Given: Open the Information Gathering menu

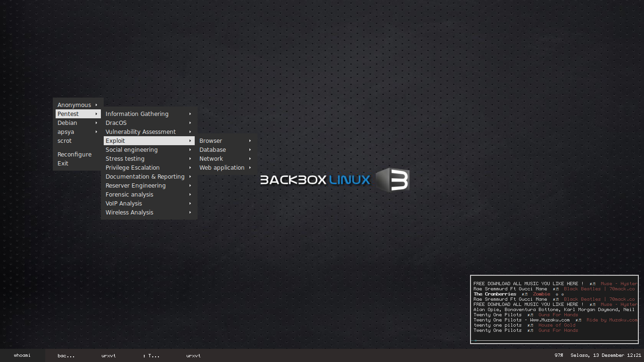Looking at the screenshot, I should click(x=137, y=114).
